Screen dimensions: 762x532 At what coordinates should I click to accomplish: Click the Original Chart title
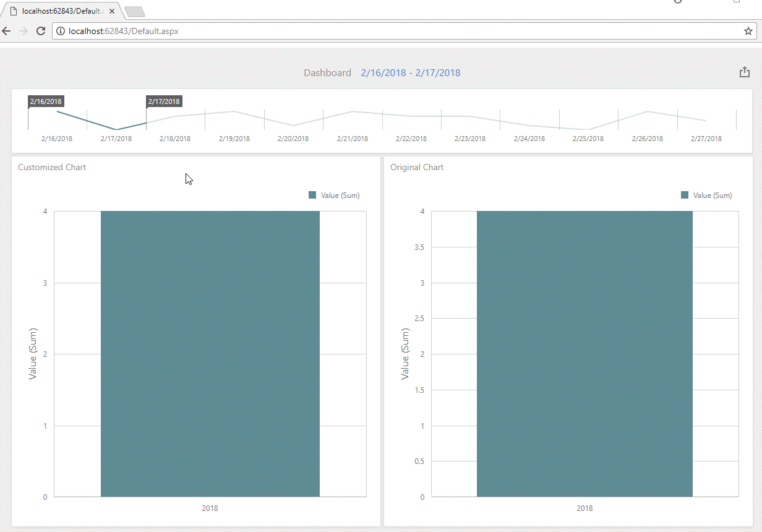(x=417, y=167)
